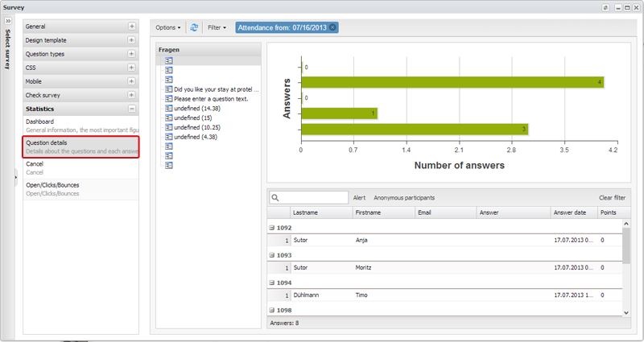Select question 'undefined (4.38)'
This screenshot has width=644, height=342.
[x=196, y=137]
